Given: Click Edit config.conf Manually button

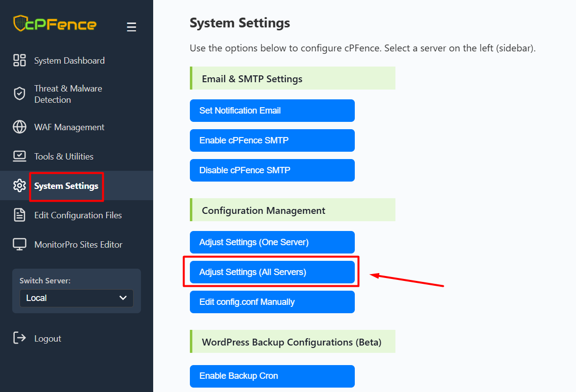Looking at the screenshot, I should click(x=272, y=302).
